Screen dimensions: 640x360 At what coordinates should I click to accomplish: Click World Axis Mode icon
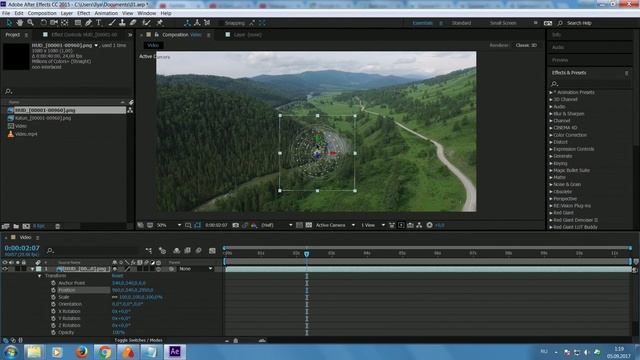[x=197, y=23]
